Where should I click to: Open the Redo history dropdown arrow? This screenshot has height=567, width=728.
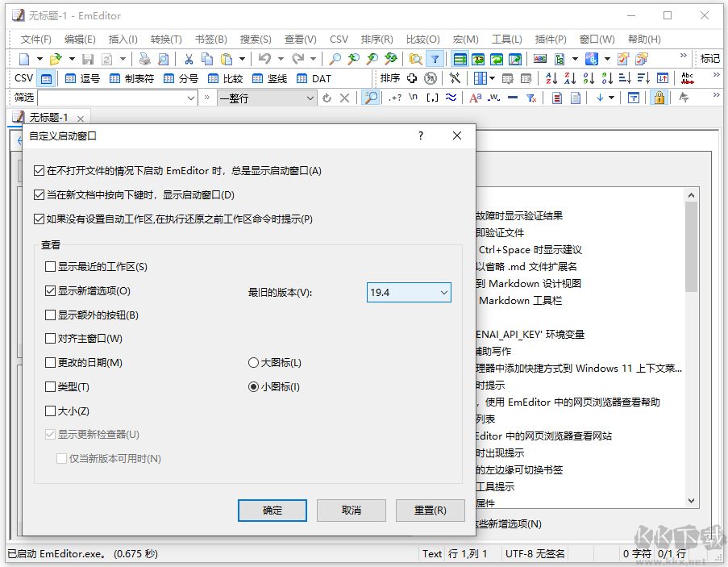313,59
